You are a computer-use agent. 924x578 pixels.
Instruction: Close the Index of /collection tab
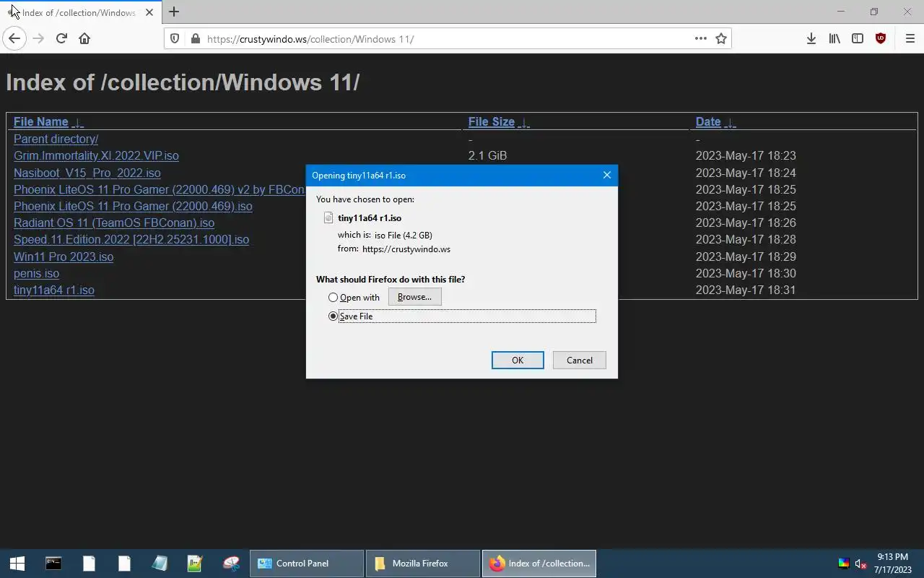tap(149, 12)
